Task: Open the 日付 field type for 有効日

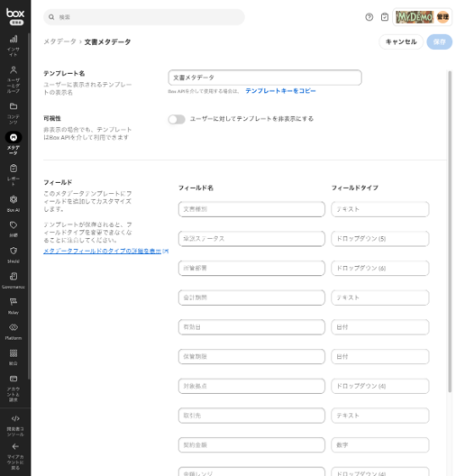Action: point(380,327)
